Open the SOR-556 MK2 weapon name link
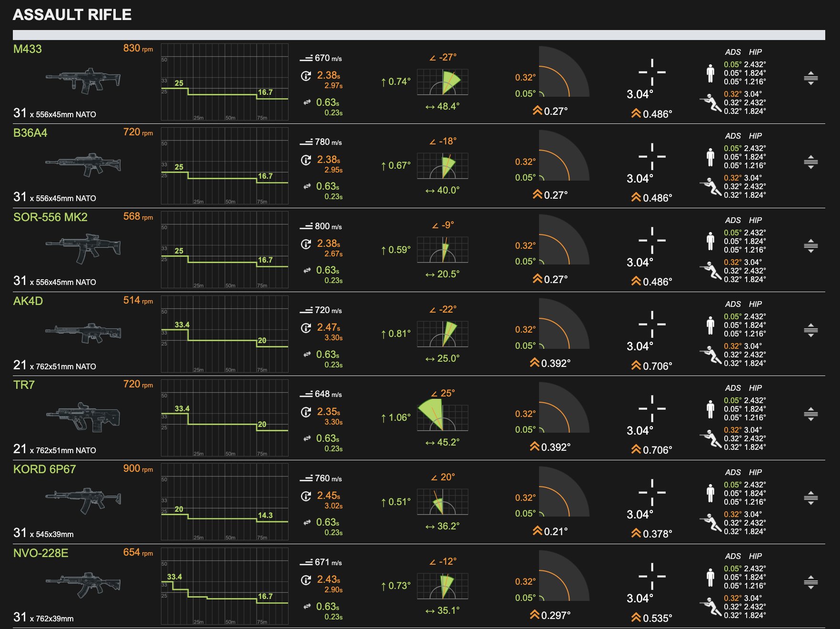 click(50, 217)
